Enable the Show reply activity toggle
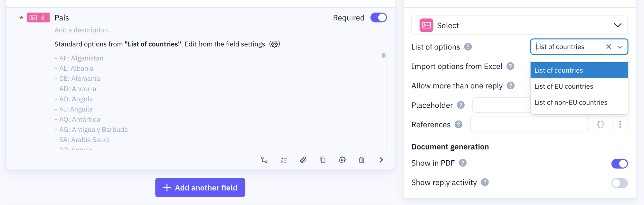This screenshot has height=205, width=644. [619, 183]
